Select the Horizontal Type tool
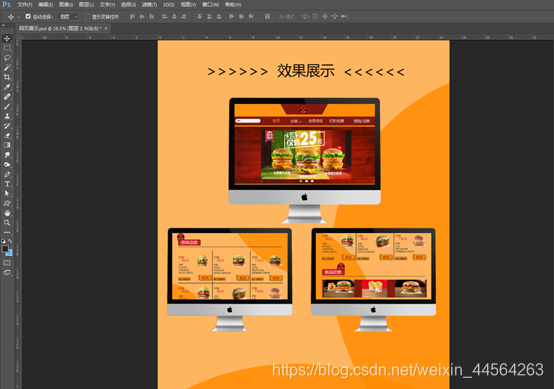The width and height of the screenshot is (554, 389). pyautogui.click(x=7, y=184)
